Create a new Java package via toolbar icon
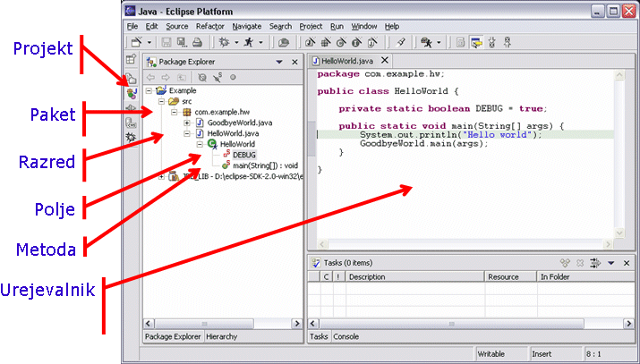 pyautogui.click(x=326, y=42)
